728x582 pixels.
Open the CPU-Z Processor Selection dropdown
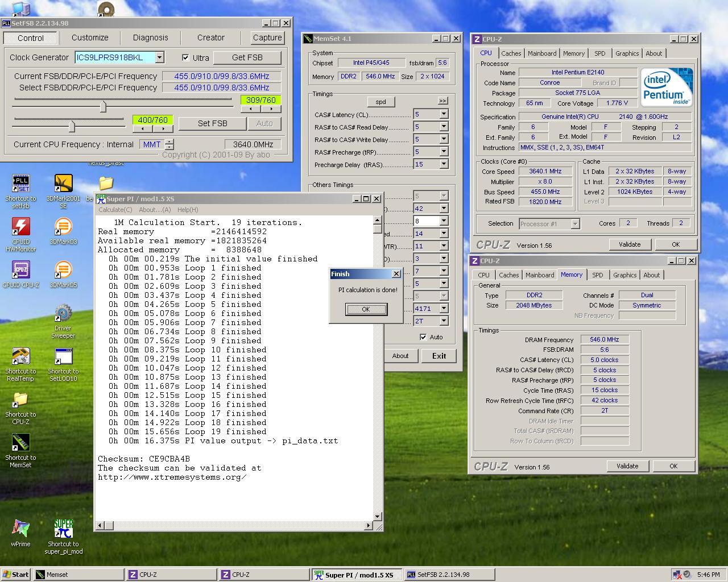coord(575,224)
